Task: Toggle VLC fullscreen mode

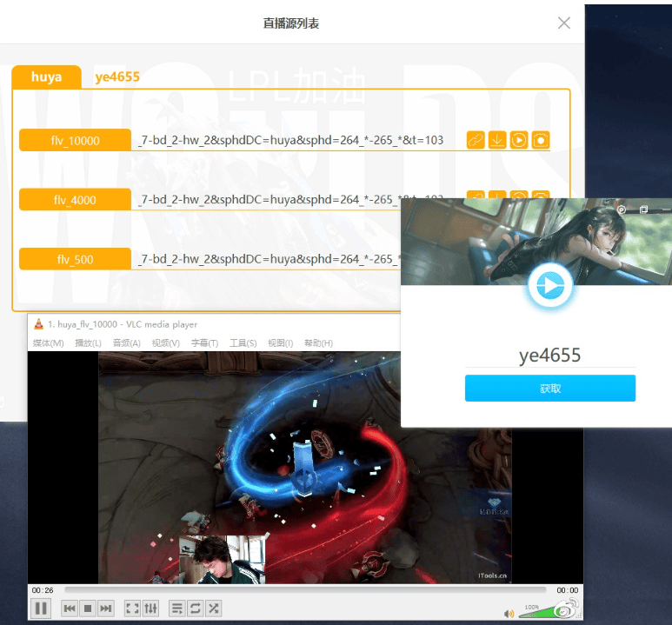Action: click(x=132, y=608)
